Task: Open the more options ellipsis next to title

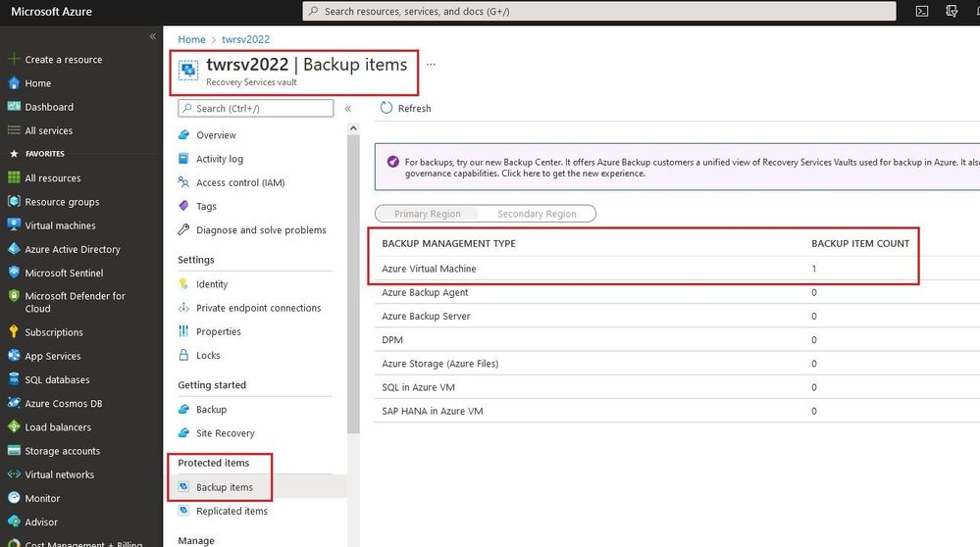Action: [x=431, y=65]
